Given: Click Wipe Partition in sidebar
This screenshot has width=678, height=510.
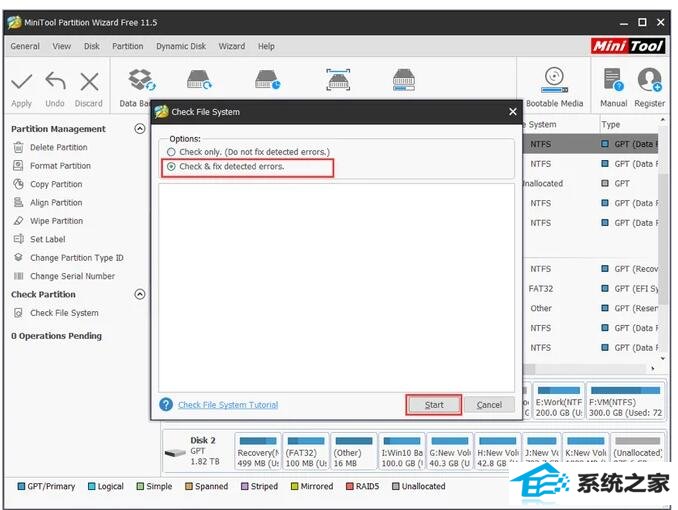Looking at the screenshot, I should tap(56, 221).
